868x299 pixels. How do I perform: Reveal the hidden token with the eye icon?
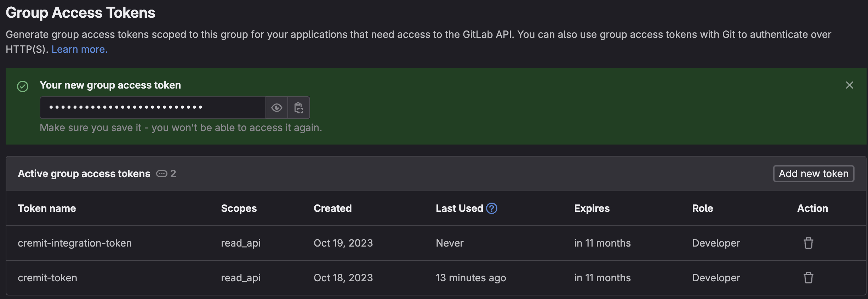click(277, 108)
